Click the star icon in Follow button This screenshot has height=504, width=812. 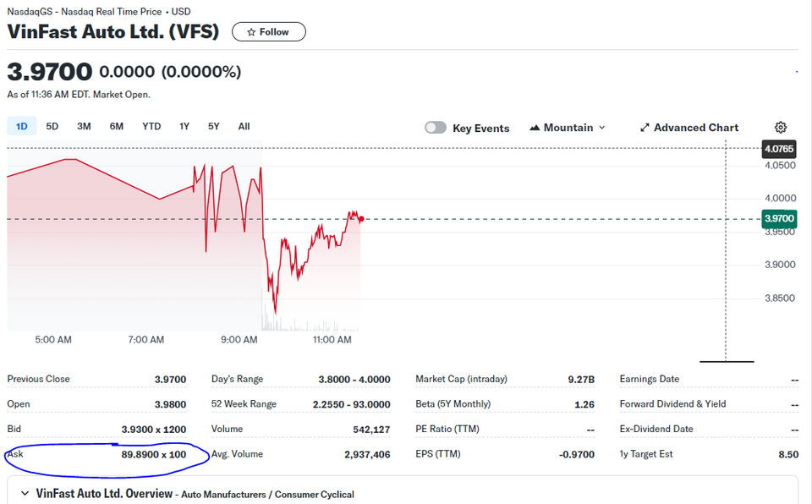tap(251, 32)
